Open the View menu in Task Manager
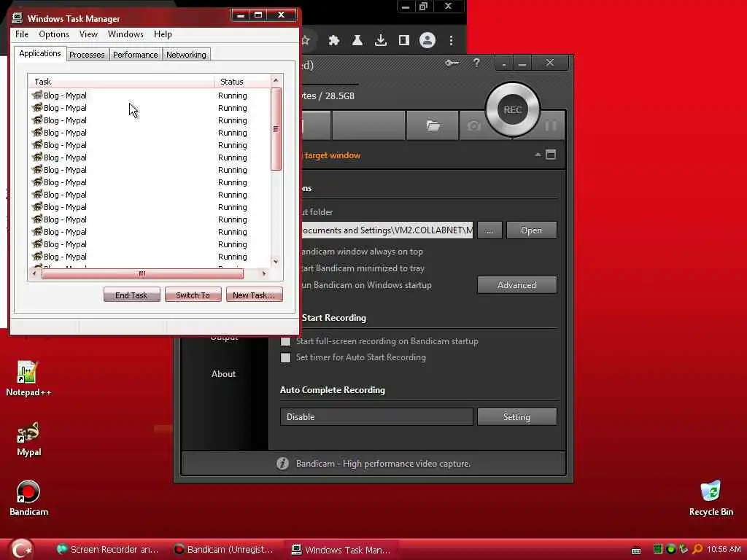The height and width of the screenshot is (560, 747). (x=88, y=34)
